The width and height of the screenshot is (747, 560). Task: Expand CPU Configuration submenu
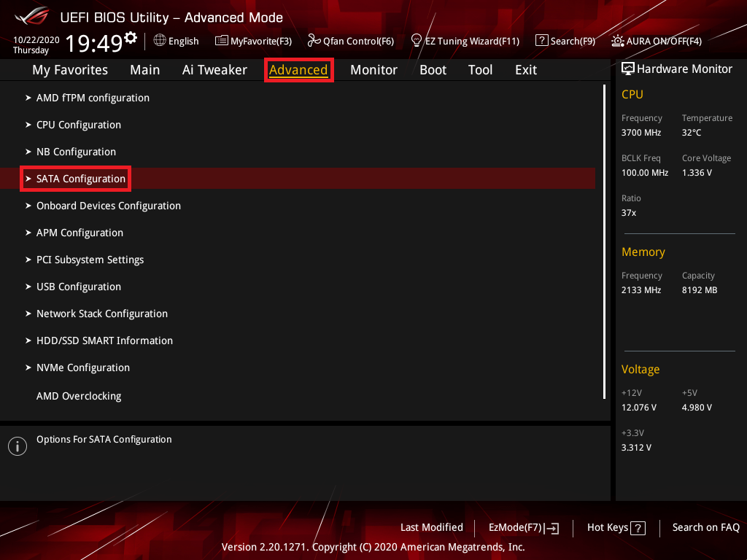pos(78,125)
